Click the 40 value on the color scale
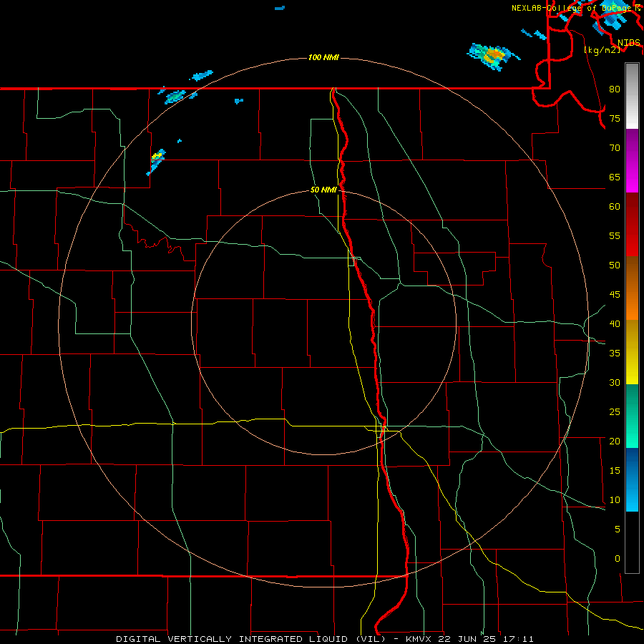This screenshot has height=644, width=644. coord(615,323)
